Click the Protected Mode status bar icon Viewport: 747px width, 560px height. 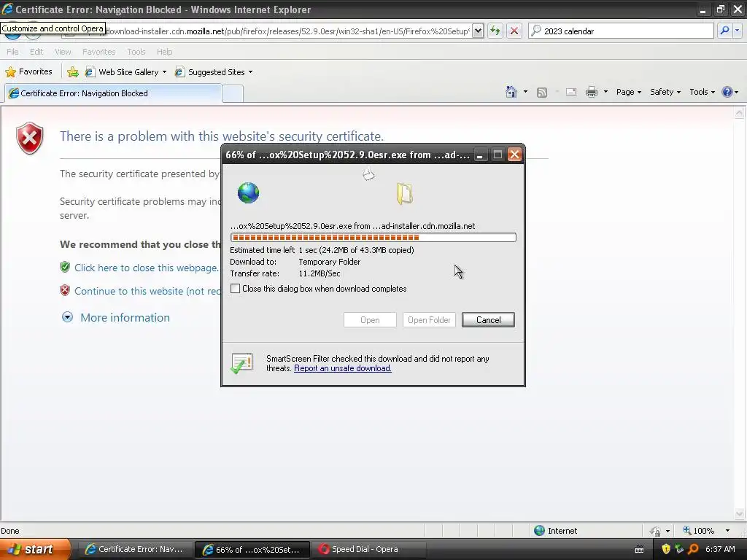(656, 531)
